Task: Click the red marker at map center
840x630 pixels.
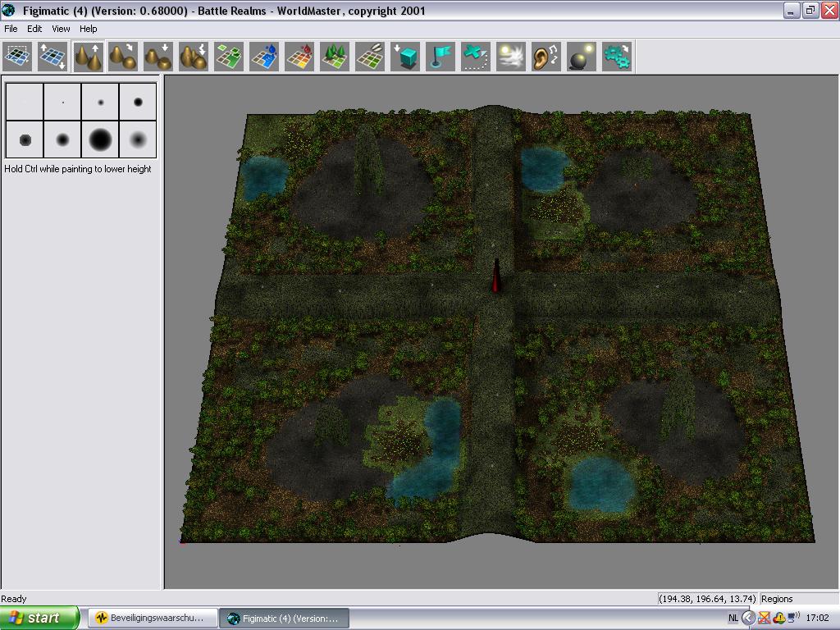Action: pyautogui.click(x=496, y=276)
